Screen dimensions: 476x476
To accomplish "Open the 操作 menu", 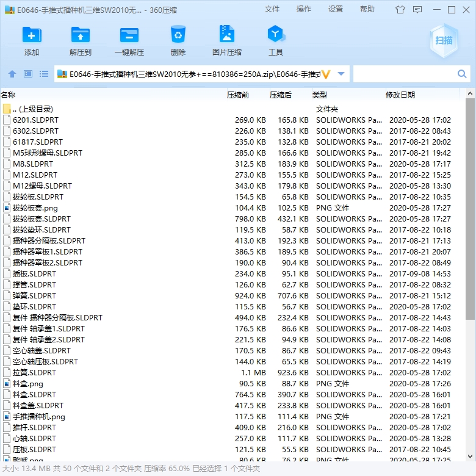I will coord(303,9).
